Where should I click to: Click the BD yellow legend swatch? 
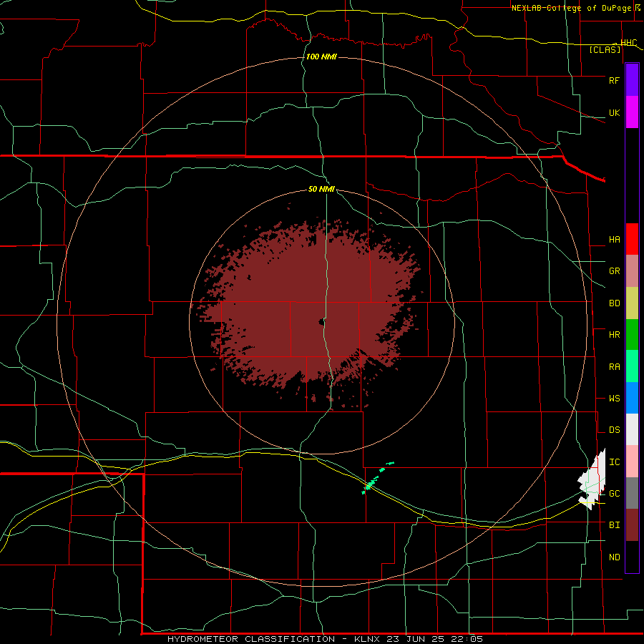(x=632, y=303)
